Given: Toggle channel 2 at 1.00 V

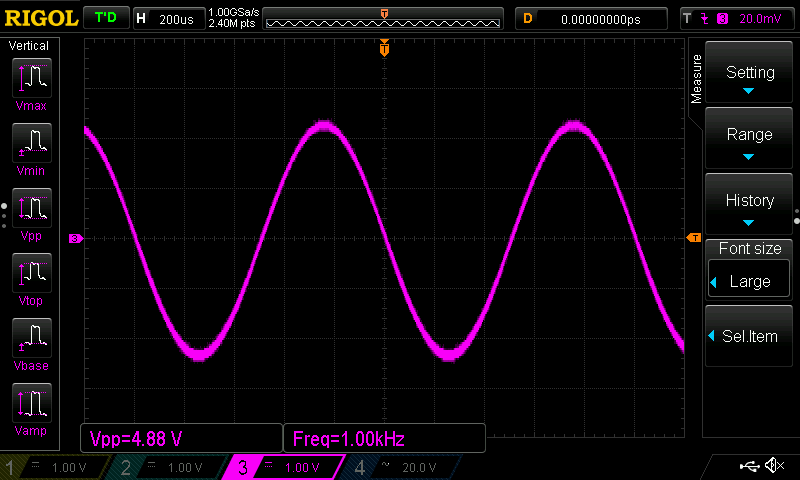Looking at the screenshot, I should point(168,467).
